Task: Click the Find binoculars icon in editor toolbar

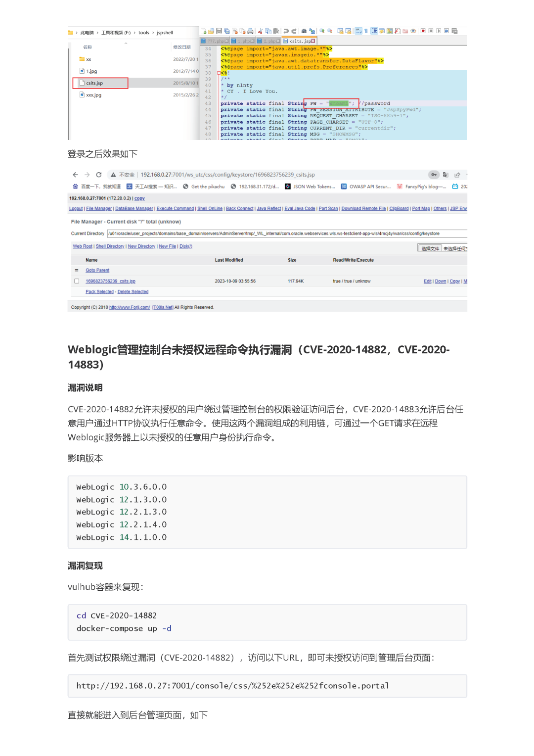Action: 304,31
